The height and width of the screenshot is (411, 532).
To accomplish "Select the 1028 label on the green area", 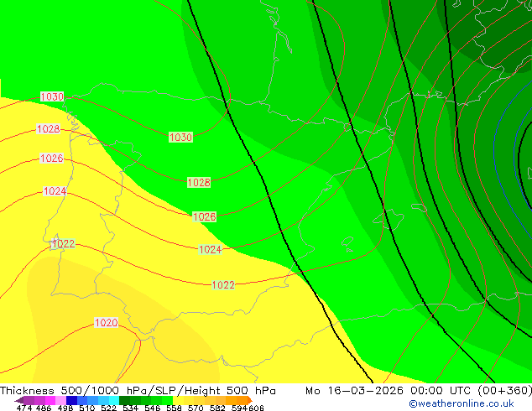I will (x=199, y=183).
